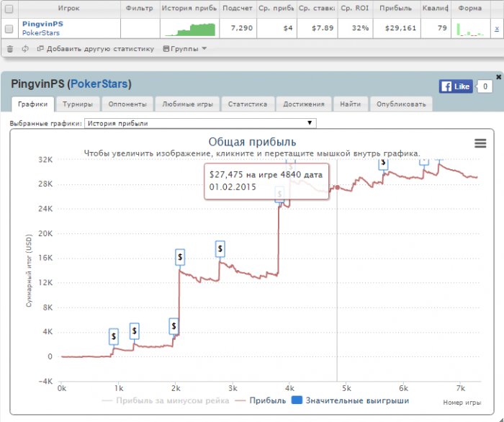Close the PingvinPS panel with X

[498, 77]
